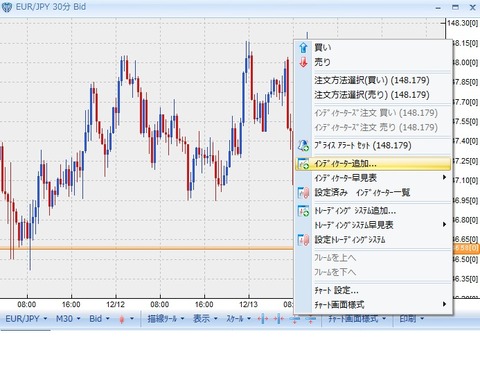The image size is (480, 382).
Task: Expand the トレーディングシステム早見表 submenu
Action: point(373,225)
